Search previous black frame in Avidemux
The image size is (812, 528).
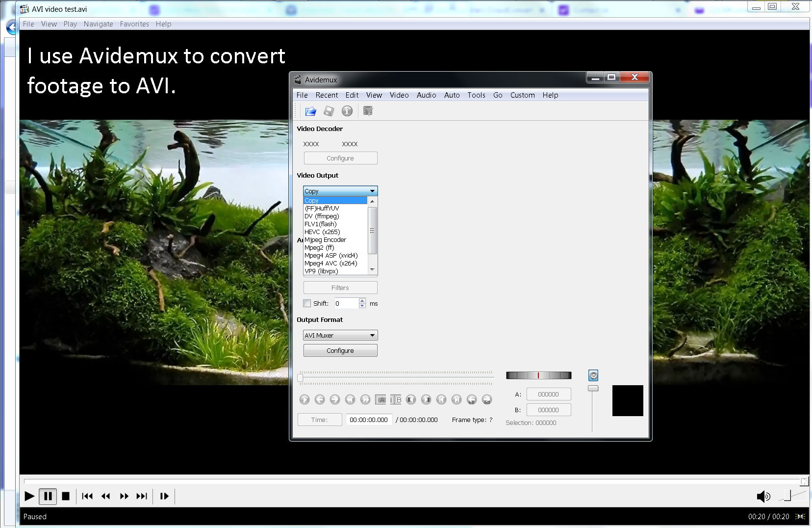click(411, 399)
